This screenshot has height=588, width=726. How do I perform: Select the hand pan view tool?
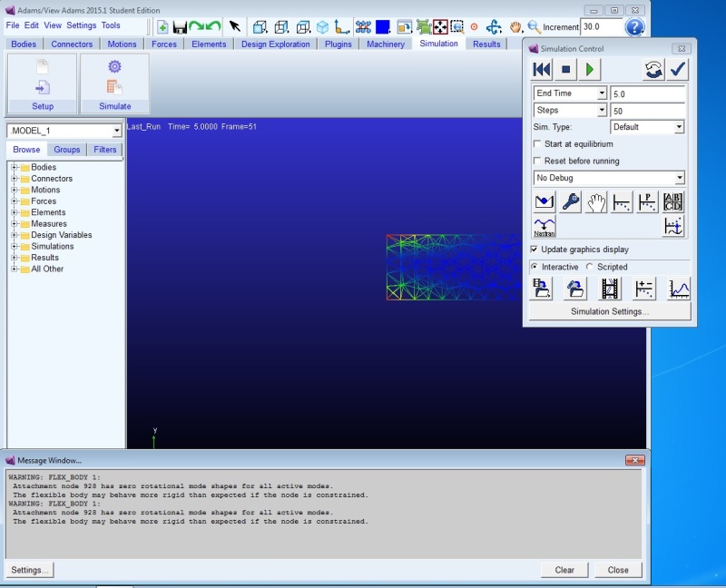click(515, 27)
